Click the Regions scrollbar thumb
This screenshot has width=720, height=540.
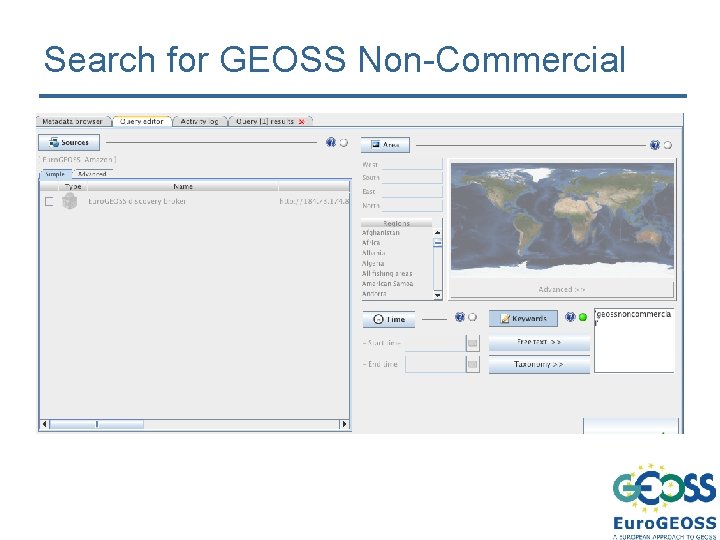point(438,243)
